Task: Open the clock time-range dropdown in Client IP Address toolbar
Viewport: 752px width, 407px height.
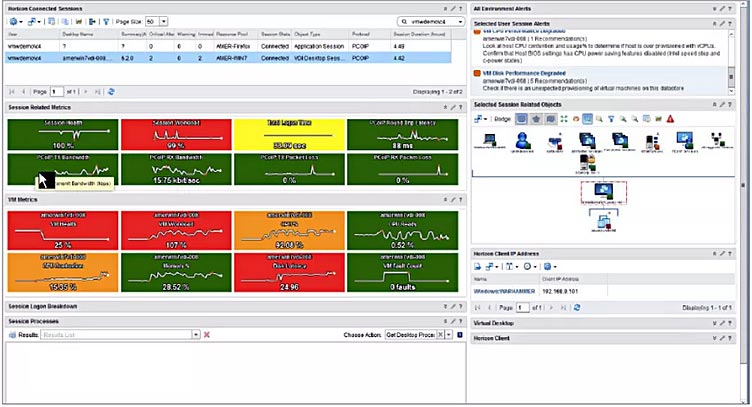Action: tap(529, 267)
